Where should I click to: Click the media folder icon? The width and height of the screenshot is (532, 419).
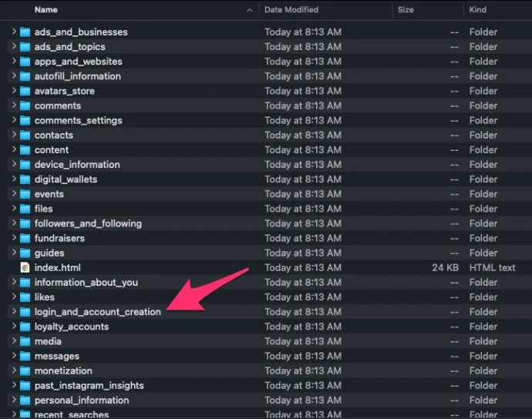(x=25, y=341)
